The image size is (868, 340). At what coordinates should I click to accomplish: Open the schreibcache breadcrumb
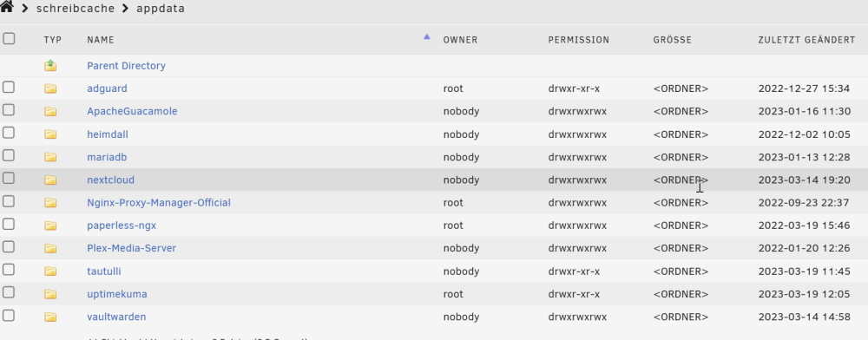76,9
